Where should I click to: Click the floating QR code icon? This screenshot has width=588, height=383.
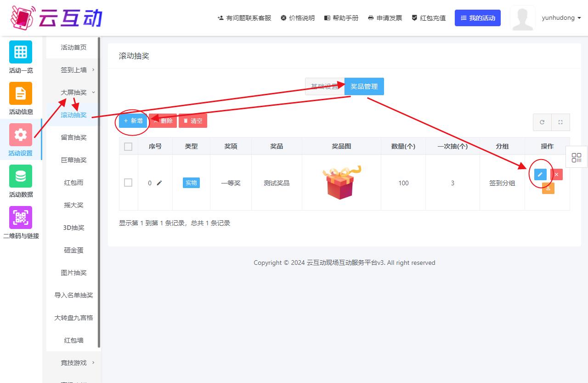click(x=577, y=158)
